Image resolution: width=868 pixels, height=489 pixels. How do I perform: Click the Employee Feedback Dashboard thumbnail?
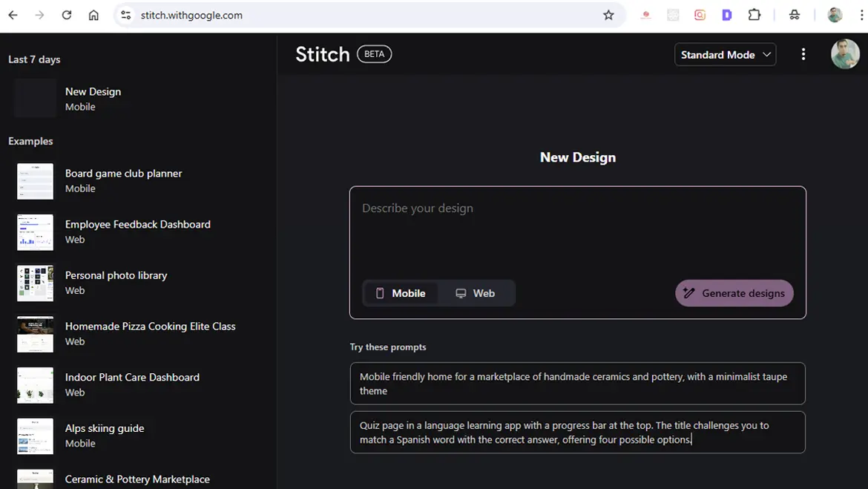(x=36, y=232)
